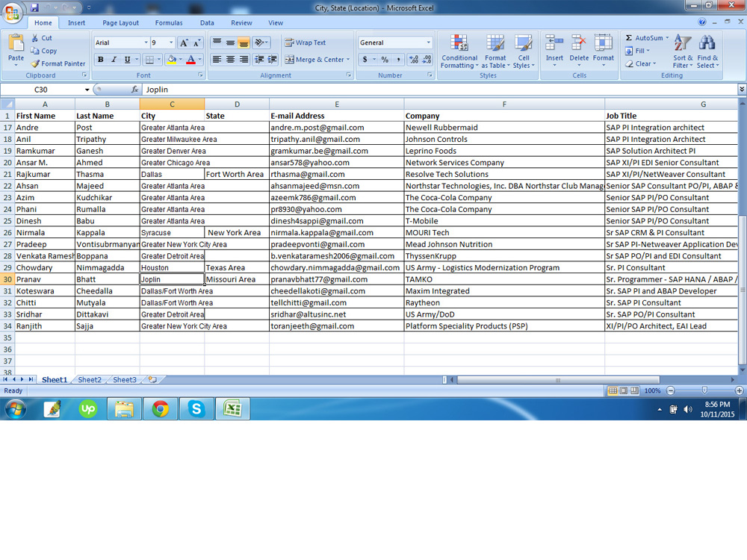The height and width of the screenshot is (560, 747).
Task: Switch to Sheet2 worksheet tab
Action: [x=90, y=379]
